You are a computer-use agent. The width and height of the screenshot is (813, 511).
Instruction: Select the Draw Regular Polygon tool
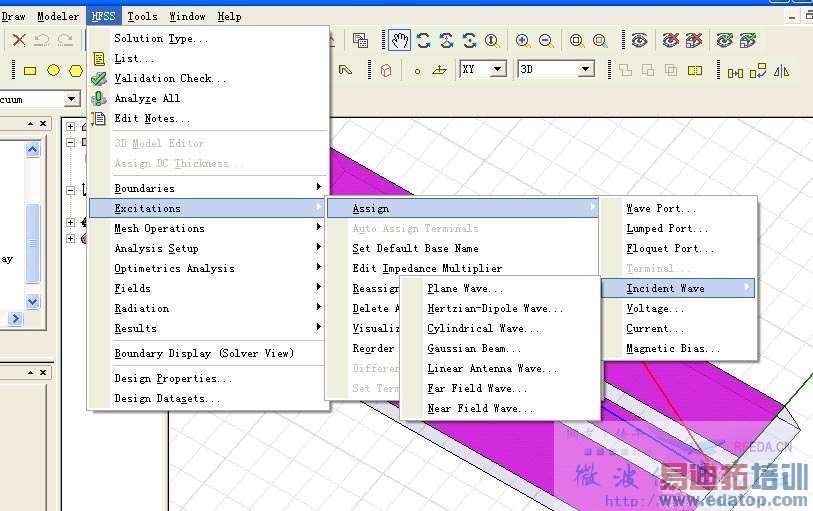pyautogui.click(x=76, y=70)
